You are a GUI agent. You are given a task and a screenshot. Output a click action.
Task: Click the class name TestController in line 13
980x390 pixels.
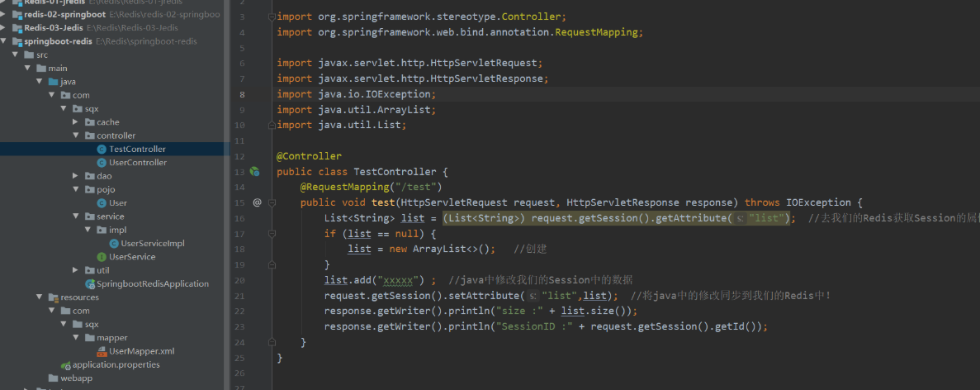pyautogui.click(x=395, y=171)
